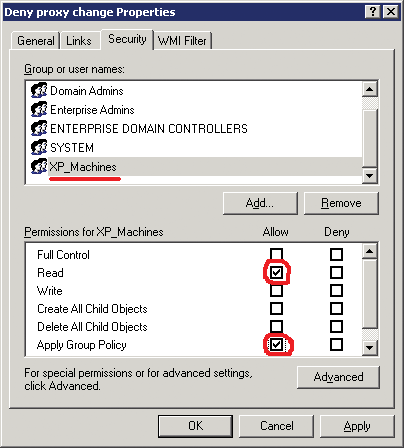Check Deny for Full Control
Screen dimensions: 405x448
336,254
